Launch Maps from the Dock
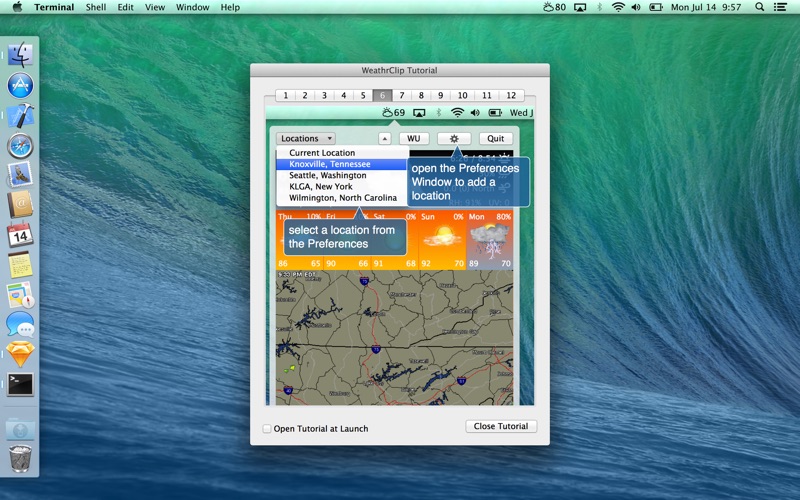The width and height of the screenshot is (800, 500). 20,295
